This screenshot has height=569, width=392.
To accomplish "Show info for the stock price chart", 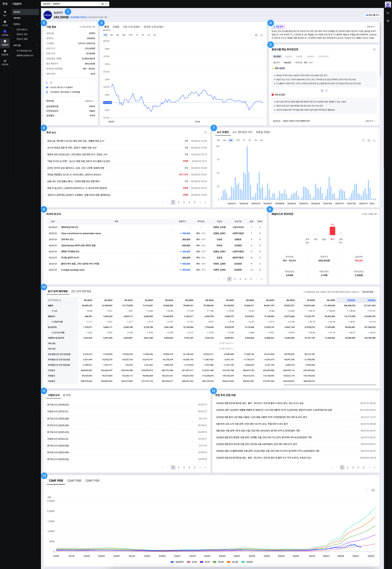I will click(251, 35).
